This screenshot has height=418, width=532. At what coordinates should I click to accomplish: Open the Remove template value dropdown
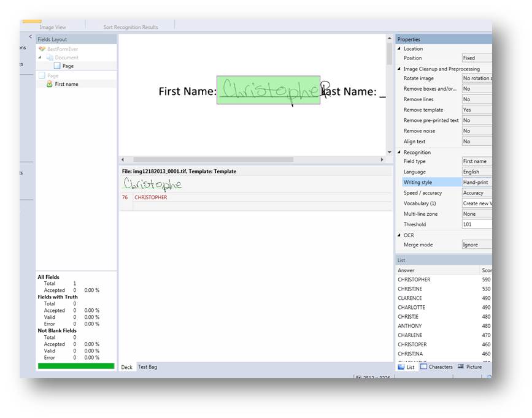[476, 110]
